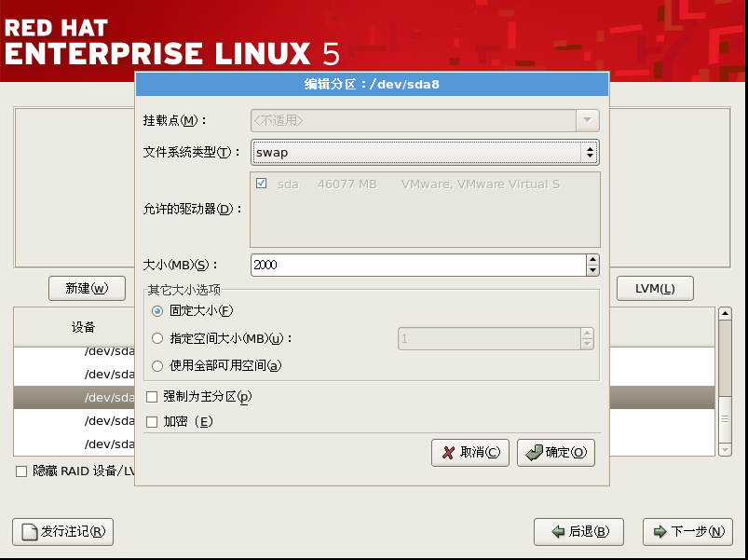Click the 大小(MB) size input field
The height and width of the screenshot is (560, 748).
point(418,265)
